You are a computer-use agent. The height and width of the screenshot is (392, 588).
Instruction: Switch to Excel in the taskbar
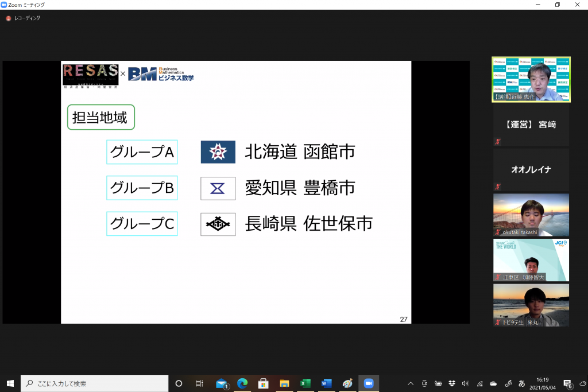tap(305, 383)
